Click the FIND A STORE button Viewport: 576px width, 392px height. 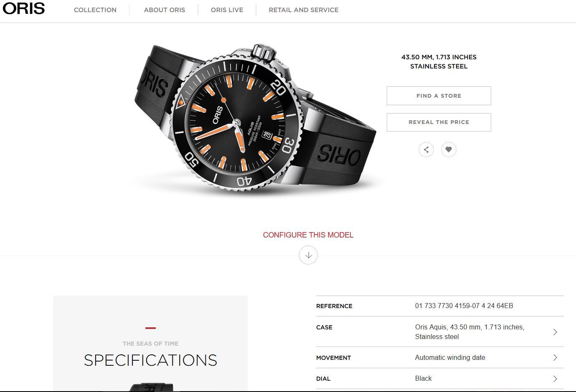(439, 96)
